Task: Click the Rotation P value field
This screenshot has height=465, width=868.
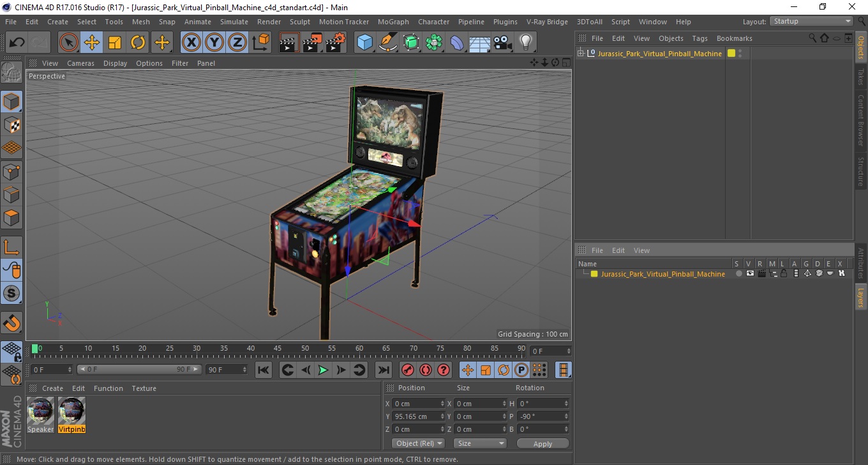Action: click(542, 416)
